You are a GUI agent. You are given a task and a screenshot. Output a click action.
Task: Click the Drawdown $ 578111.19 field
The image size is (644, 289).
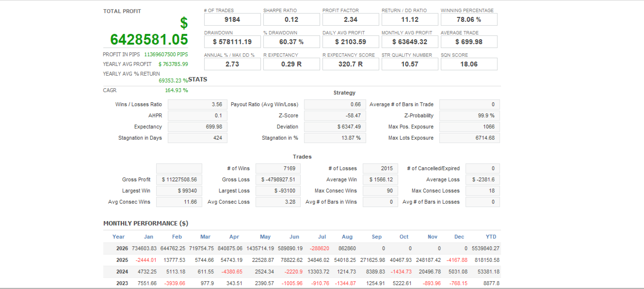(x=232, y=42)
